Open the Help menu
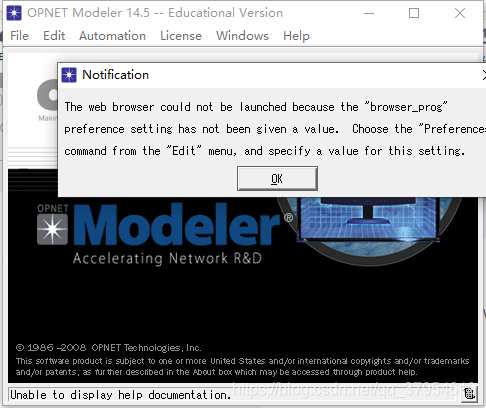This screenshot has height=408, width=486. click(296, 36)
